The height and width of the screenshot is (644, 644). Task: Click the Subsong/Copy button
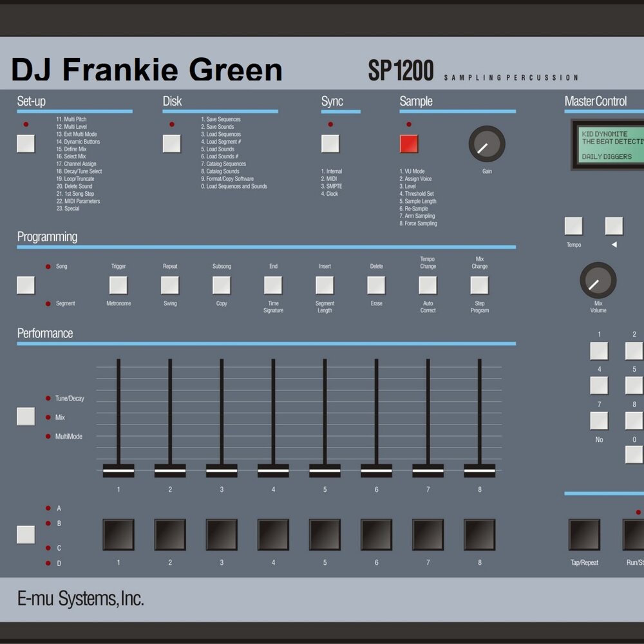pyautogui.click(x=222, y=285)
